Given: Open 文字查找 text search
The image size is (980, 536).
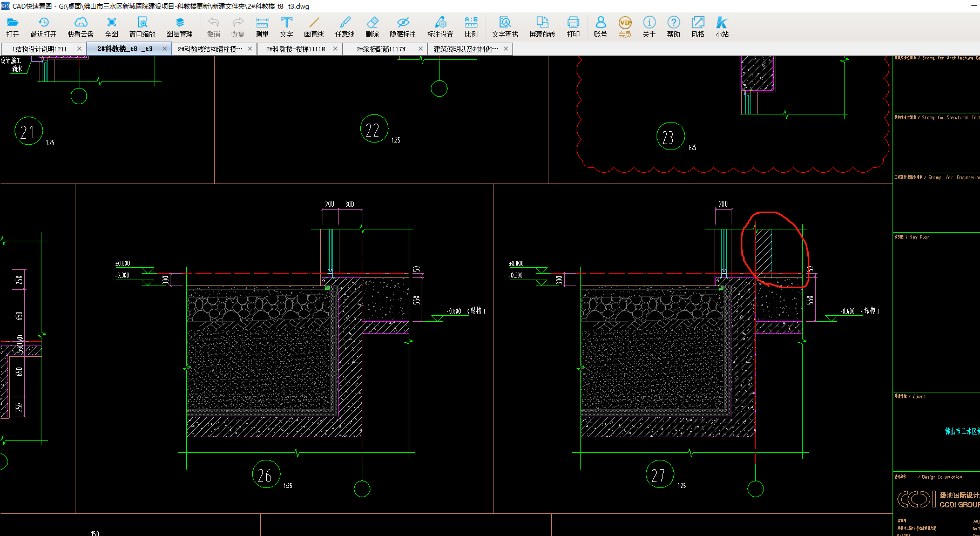Looking at the screenshot, I should point(505,26).
